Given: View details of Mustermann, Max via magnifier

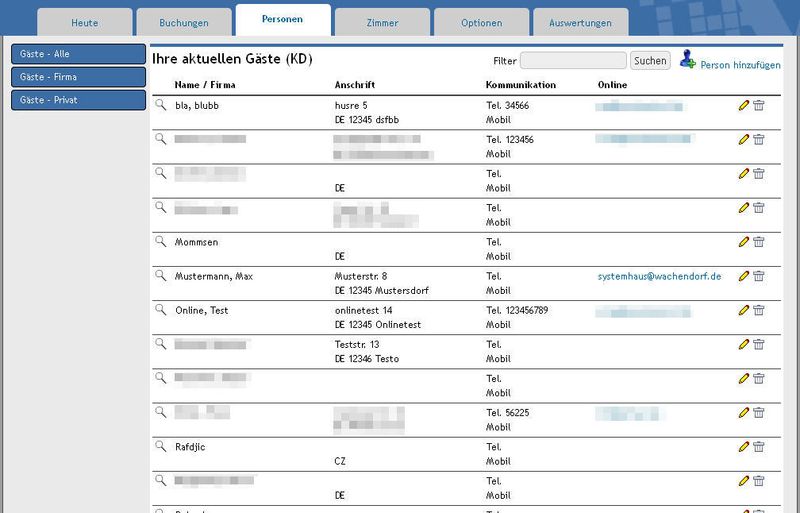Looking at the screenshot, I should pos(161,276).
